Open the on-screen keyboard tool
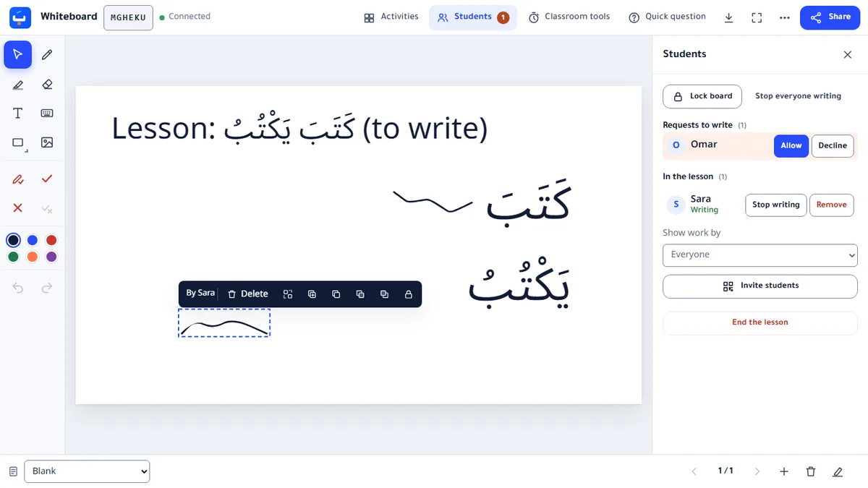This screenshot has width=868, height=488. point(47,114)
